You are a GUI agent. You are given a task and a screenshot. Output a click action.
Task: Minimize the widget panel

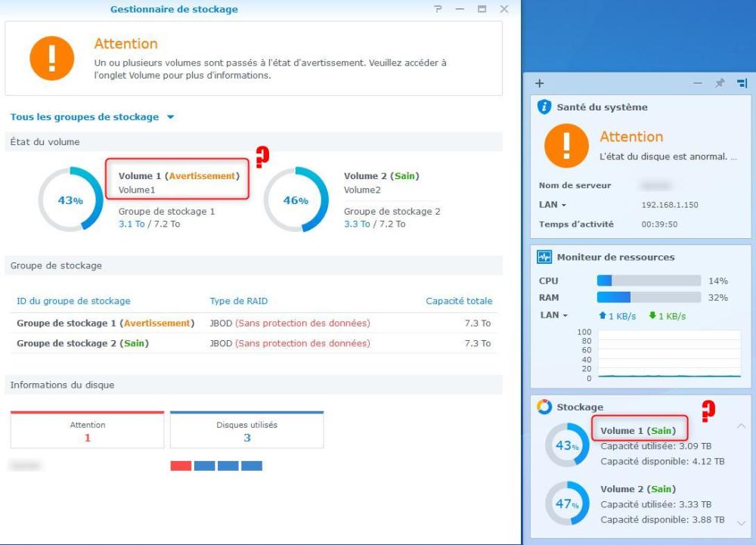(698, 83)
